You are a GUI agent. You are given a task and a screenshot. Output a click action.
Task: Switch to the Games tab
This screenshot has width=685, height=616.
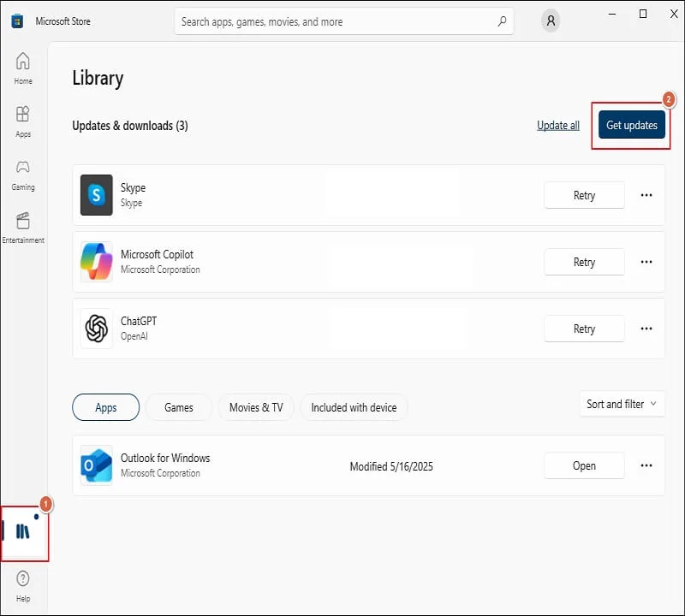pyautogui.click(x=179, y=407)
